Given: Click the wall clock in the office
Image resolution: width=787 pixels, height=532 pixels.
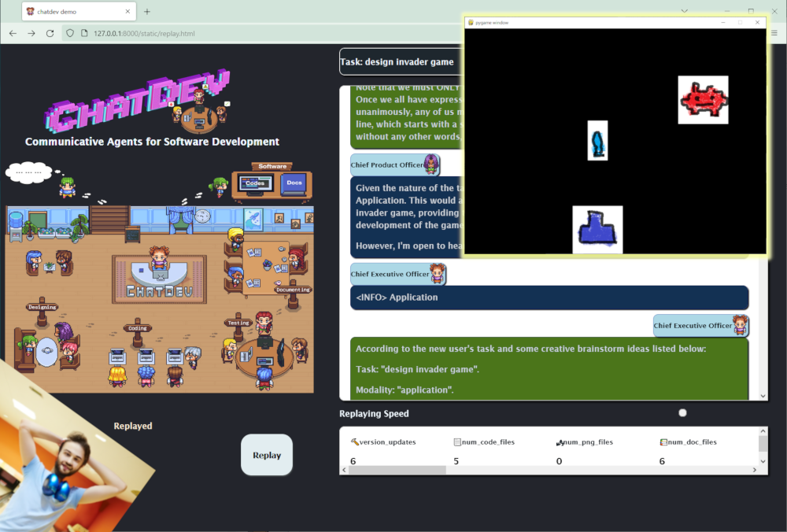Looking at the screenshot, I should click(203, 216).
